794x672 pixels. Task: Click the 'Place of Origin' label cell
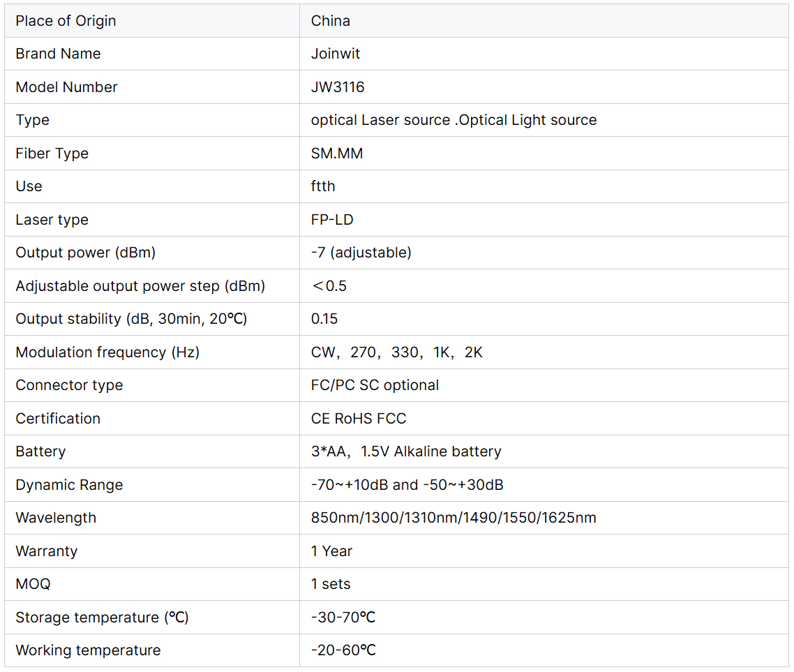click(x=66, y=21)
